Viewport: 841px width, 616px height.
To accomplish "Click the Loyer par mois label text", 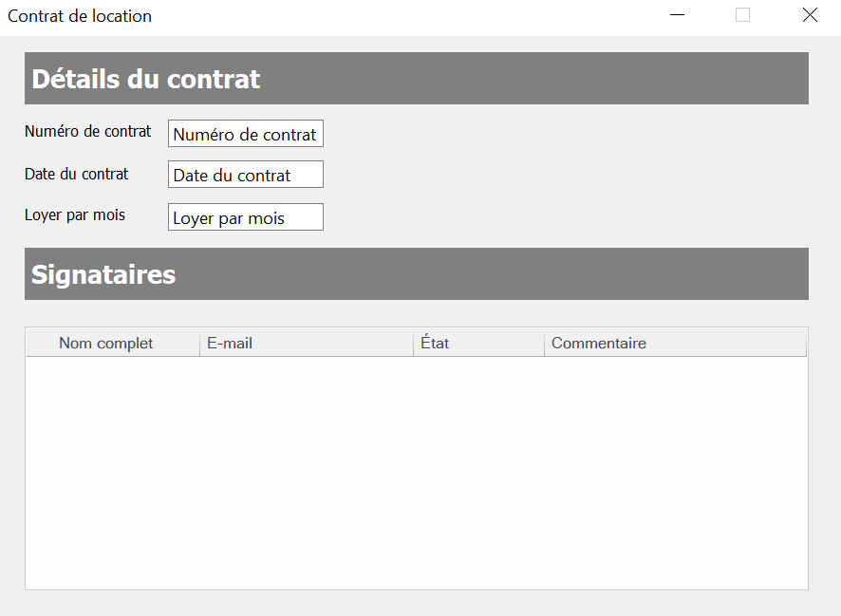I will tap(75, 215).
